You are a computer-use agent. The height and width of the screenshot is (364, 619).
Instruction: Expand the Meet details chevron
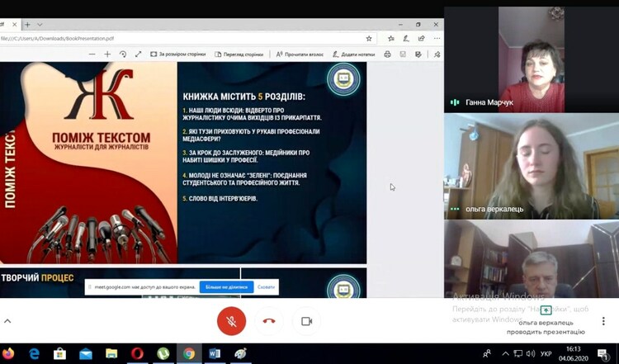click(7, 320)
